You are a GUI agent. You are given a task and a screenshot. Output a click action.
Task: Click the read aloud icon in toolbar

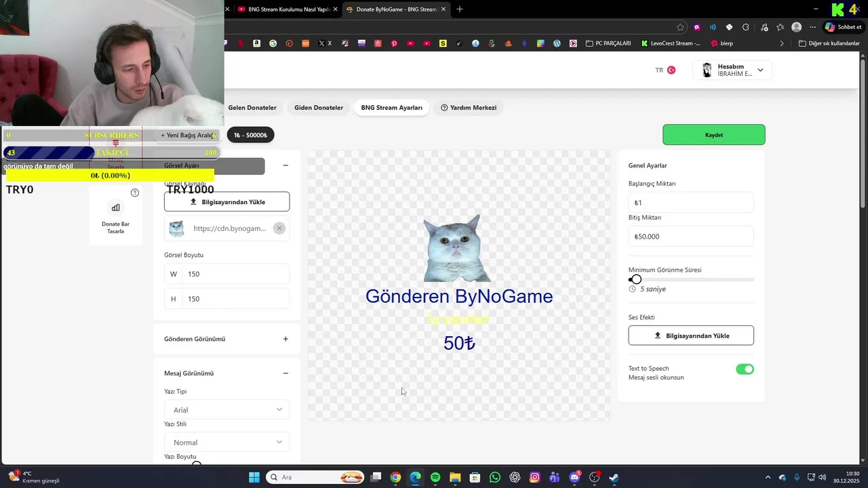pos(713,27)
